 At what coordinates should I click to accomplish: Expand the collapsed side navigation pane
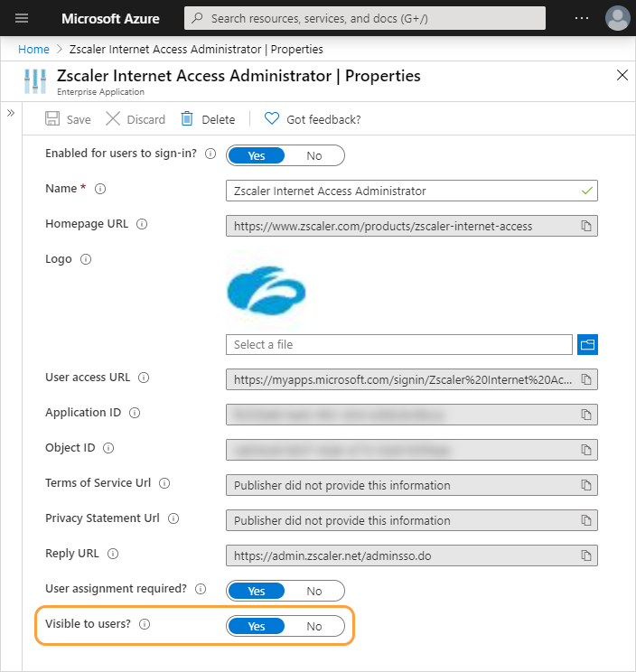[11, 113]
